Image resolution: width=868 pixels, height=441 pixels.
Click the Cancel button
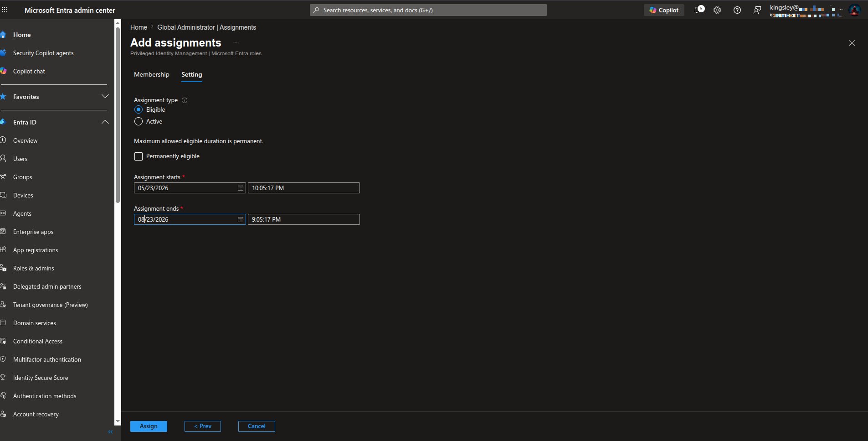[x=257, y=426]
